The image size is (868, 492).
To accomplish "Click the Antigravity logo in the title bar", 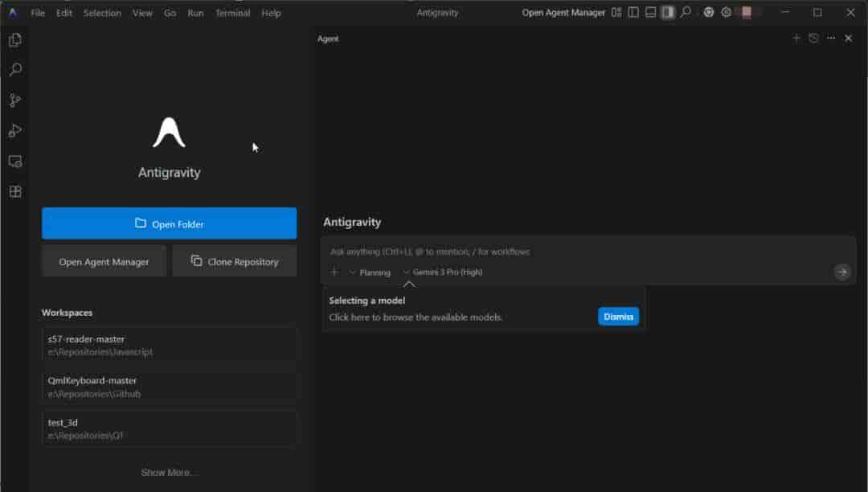I will point(13,13).
